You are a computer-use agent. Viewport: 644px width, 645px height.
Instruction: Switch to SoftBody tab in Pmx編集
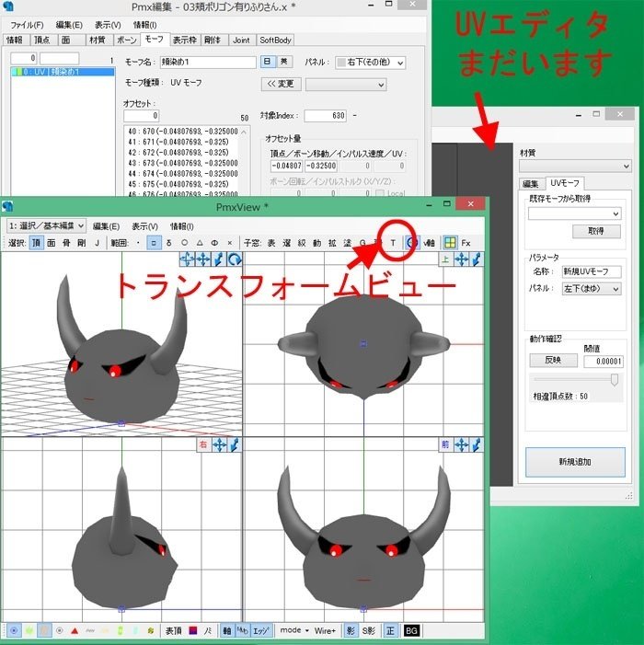coord(275,40)
